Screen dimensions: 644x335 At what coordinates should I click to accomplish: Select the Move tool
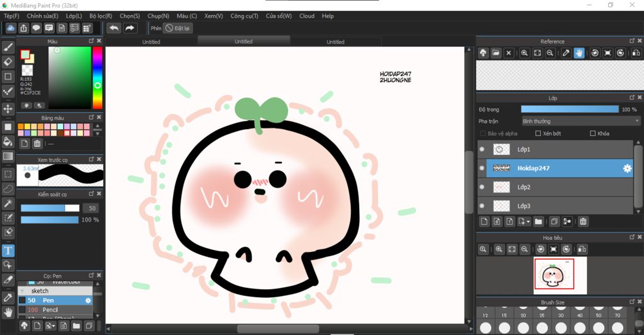pyautogui.click(x=8, y=109)
